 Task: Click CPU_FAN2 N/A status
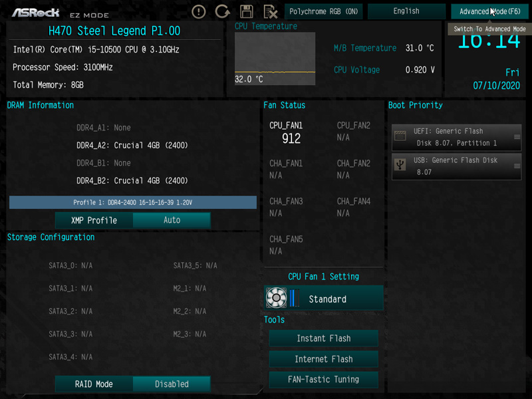point(354,131)
